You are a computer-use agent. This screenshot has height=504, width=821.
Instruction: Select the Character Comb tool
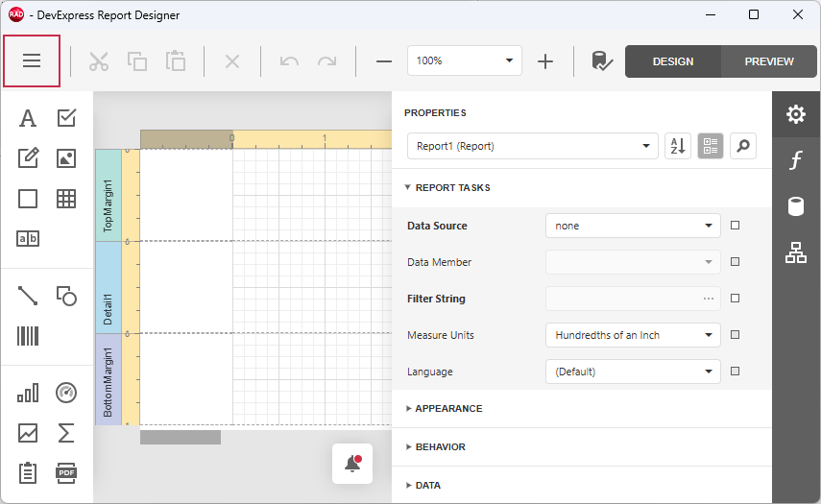point(28,239)
